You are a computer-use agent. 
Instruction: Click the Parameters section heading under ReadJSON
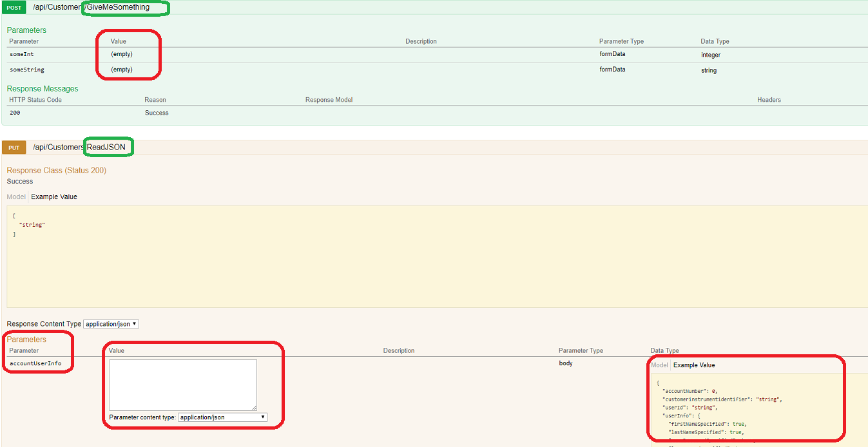[26, 339]
